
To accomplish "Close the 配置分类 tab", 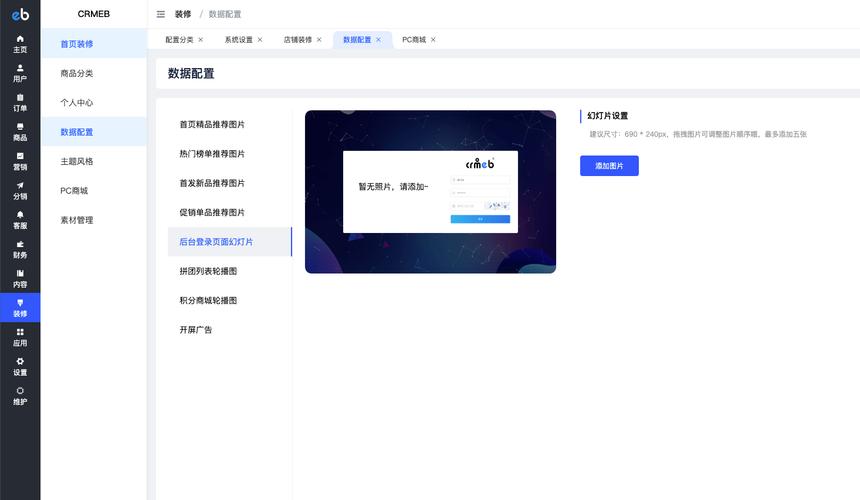I will pos(201,40).
